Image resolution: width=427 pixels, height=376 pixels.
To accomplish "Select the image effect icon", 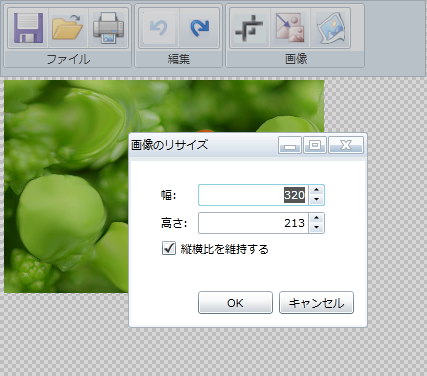I will (x=330, y=28).
